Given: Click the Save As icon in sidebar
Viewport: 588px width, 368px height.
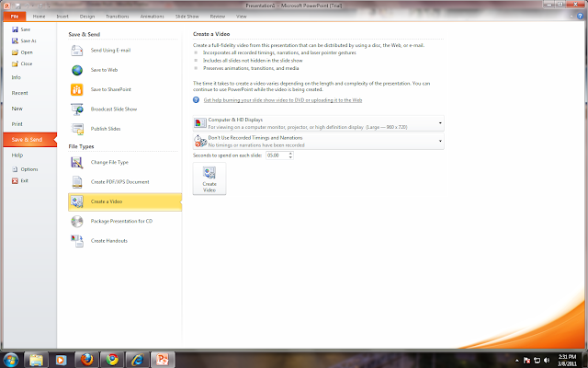Looking at the screenshot, I should 15,40.
